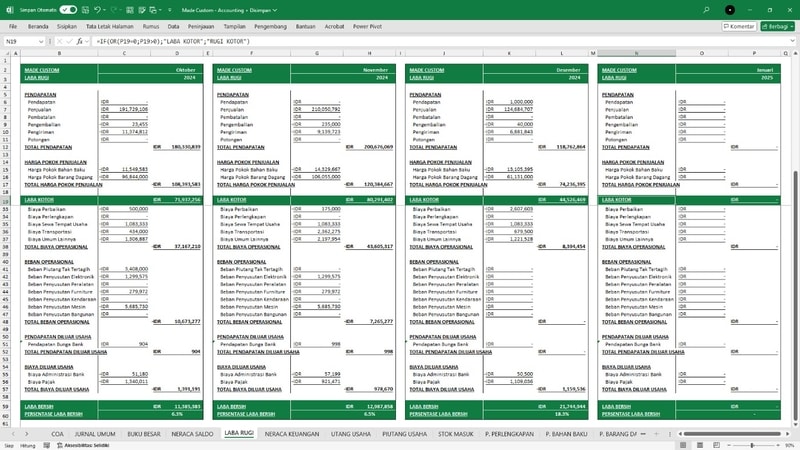Switch to the Peninjauan tab
The width and height of the screenshot is (800, 450).
point(201,26)
